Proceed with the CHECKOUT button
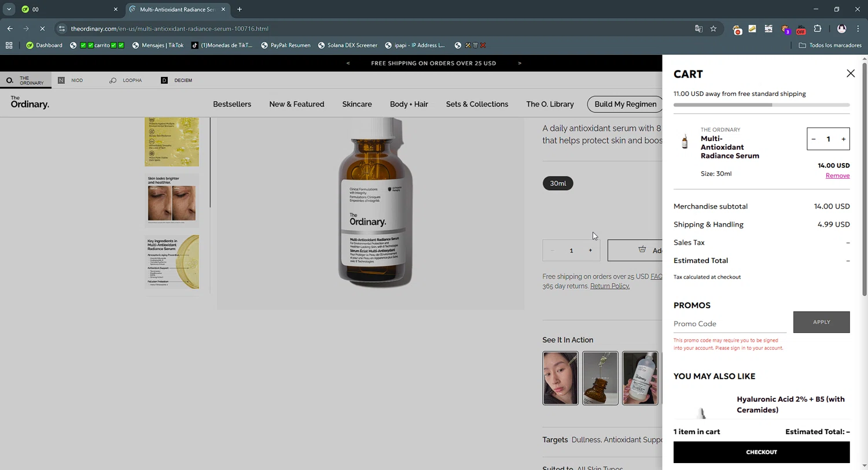This screenshot has height=470, width=868. pos(761,452)
